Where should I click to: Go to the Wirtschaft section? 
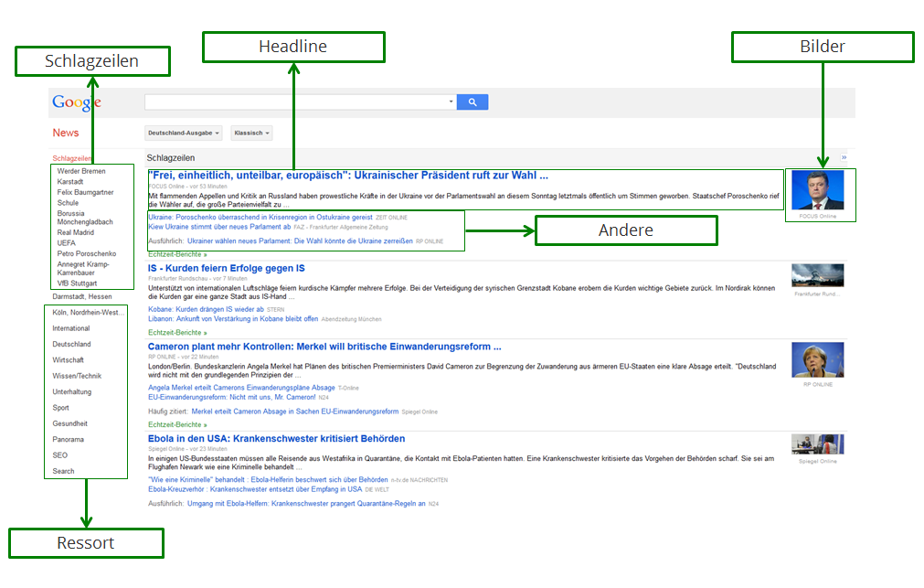(x=69, y=360)
